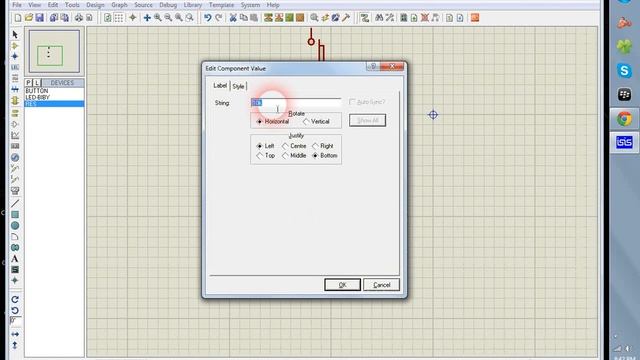The width and height of the screenshot is (640, 360).
Task: Select the Selection Mode arrow tool
Action: pyautogui.click(x=15, y=34)
